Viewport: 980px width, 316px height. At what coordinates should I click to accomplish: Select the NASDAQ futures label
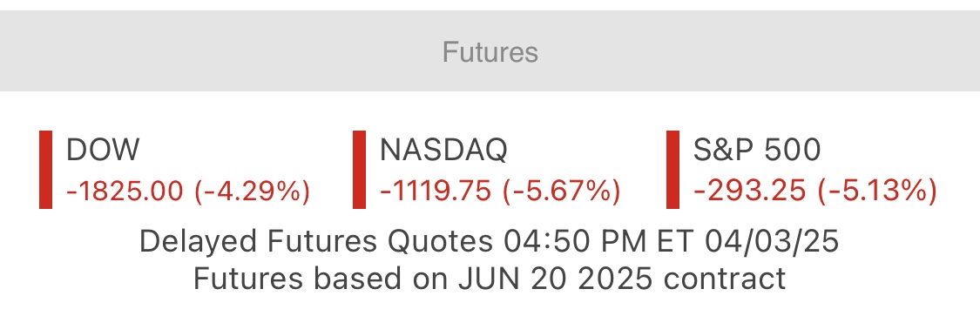coord(443,150)
